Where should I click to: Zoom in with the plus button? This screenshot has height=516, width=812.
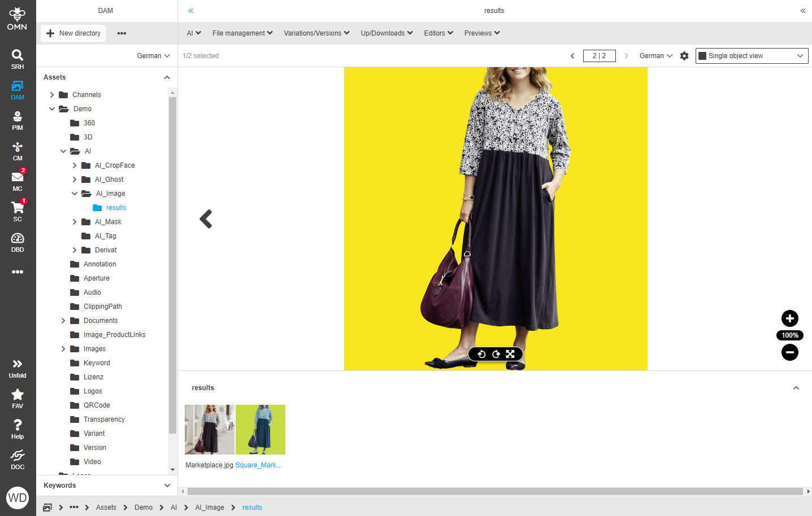tap(789, 318)
